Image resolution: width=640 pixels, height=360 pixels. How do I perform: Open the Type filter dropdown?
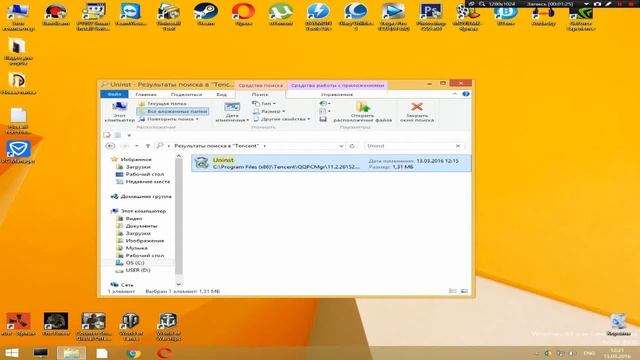click(264, 104)
